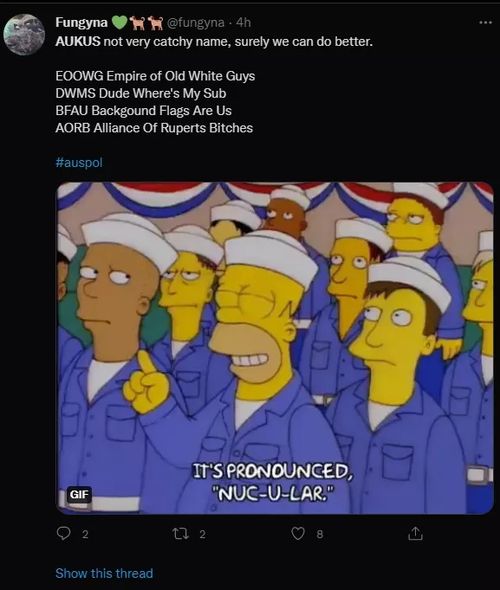
Task: Reply to the tweet via speech bubble icon
Action: (x=64, y=534)
